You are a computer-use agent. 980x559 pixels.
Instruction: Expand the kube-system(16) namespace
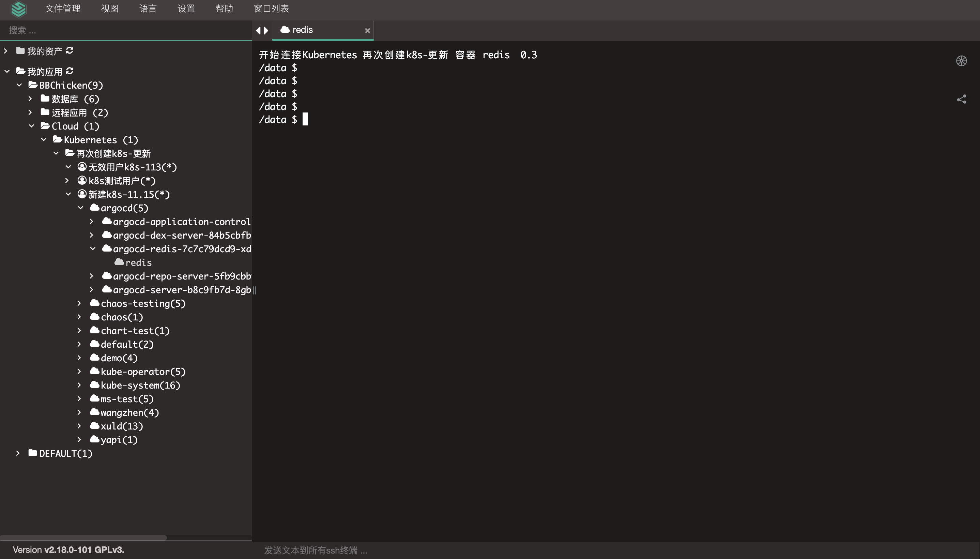pyautogui.click(x=79, y=385)
